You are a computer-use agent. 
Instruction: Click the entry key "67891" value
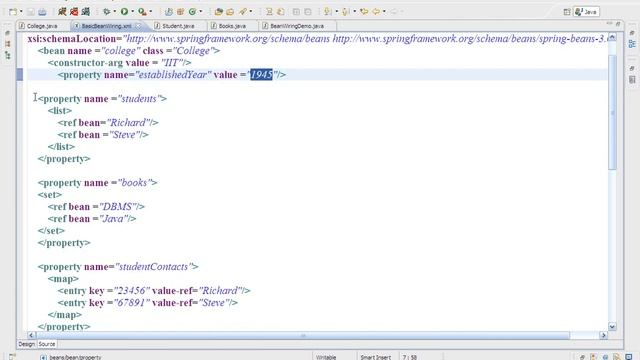pyautogui.click(x=131, y=303)
